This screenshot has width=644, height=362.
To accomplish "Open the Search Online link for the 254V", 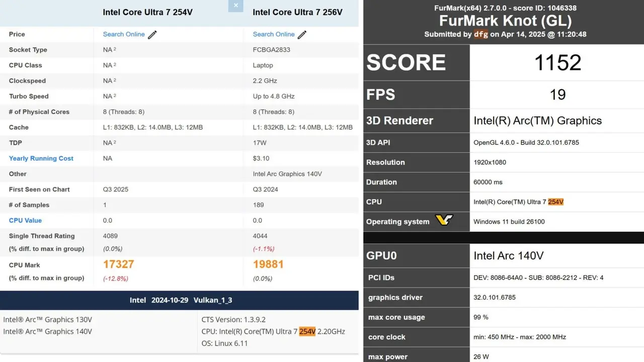I will click(124, 34).
